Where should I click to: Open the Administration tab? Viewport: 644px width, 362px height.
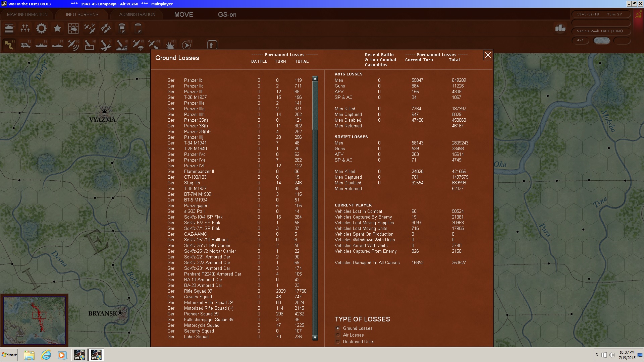(137, 14)
